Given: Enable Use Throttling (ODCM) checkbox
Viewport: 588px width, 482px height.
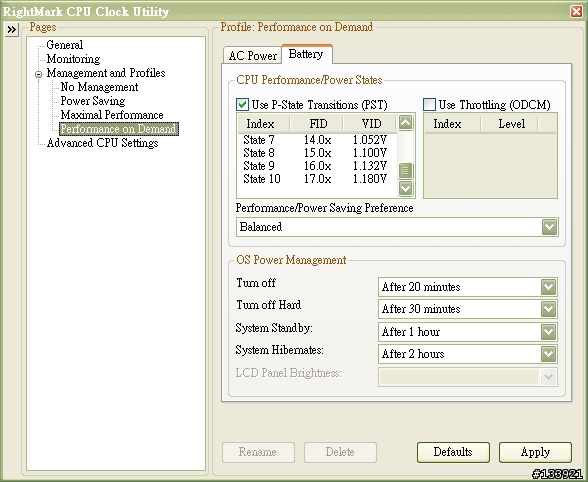Looking at the screenshot, I should point(429,104).
